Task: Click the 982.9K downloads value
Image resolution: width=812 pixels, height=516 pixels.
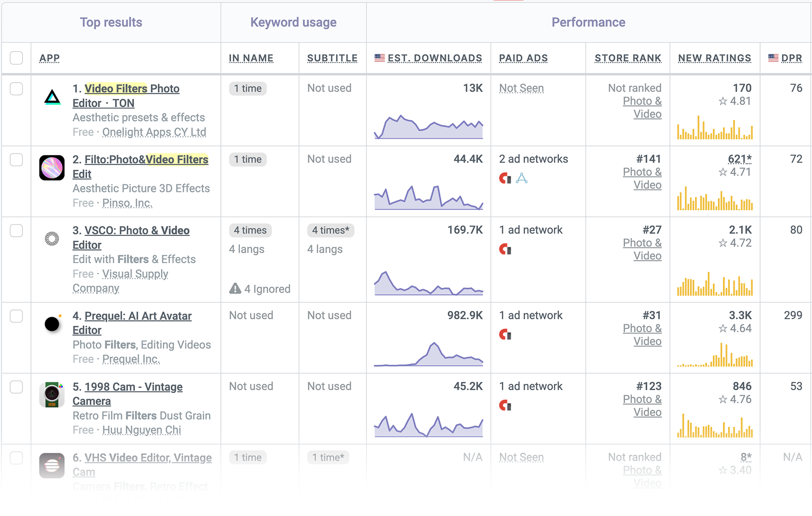Action: click(x=465, y=316)
